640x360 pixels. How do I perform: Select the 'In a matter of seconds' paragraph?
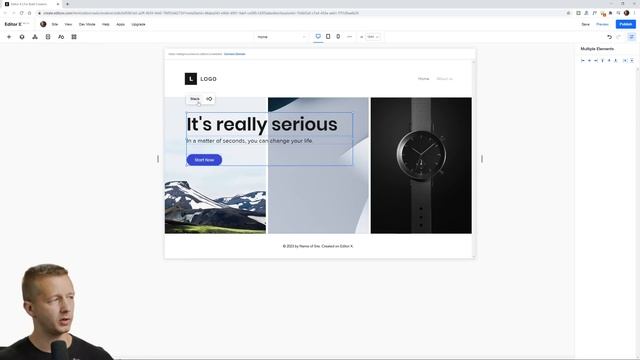click(249, 141)
